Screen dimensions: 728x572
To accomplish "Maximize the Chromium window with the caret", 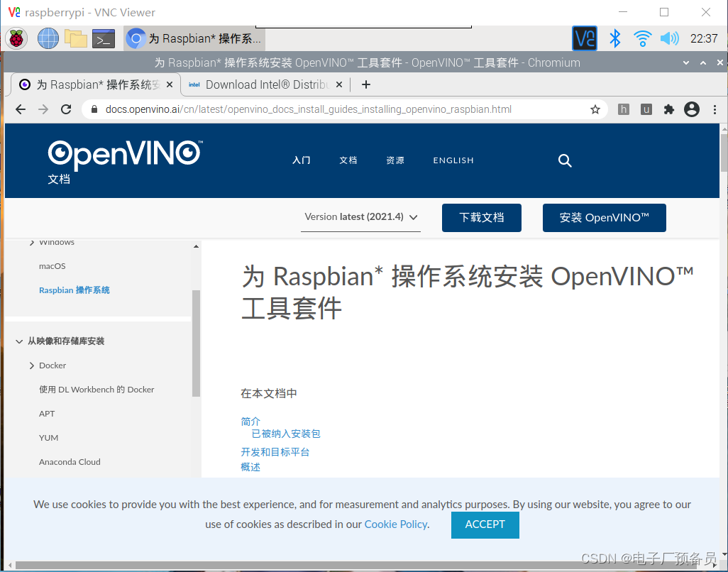I will click(703, 62).
